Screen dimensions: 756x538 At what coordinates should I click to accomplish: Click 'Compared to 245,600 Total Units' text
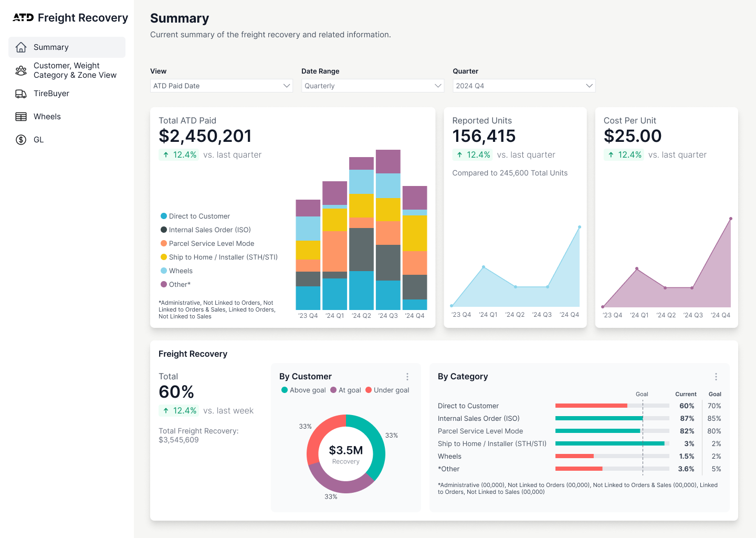(510, 173)
